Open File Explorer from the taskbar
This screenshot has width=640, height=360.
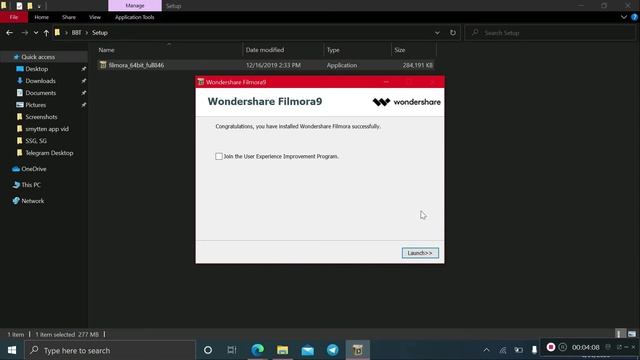pos(282,350)
